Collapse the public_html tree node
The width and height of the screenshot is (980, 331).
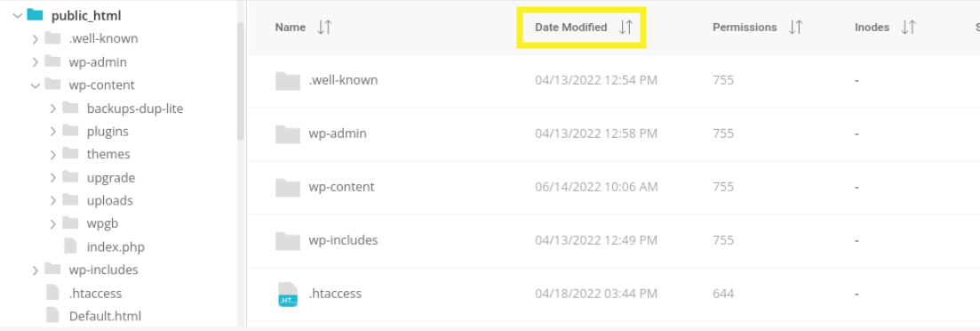(17, 16)
